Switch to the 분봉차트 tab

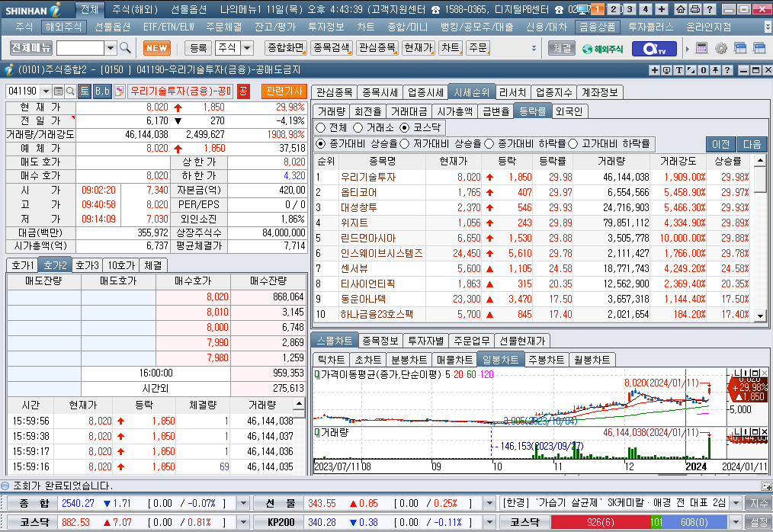click(x=409, y=360)
